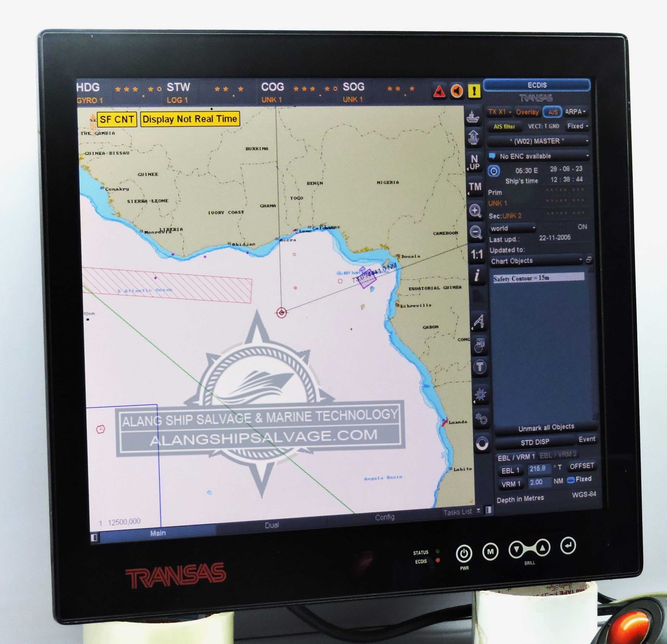Increase brightness with the BRILL up arrow
Image resolution: width=667 pixels, height=644 pixels.
coord(542,548)
